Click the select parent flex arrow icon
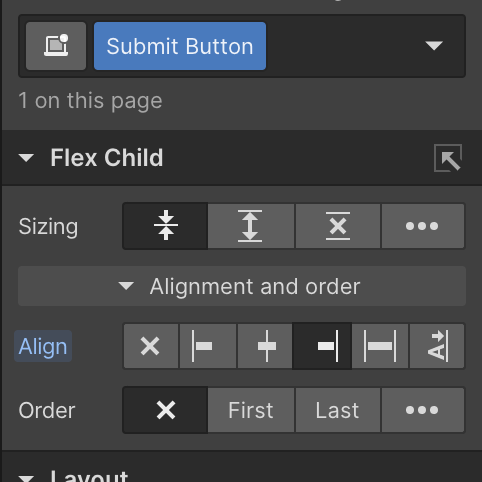Screen dimensions: 482x482 tap(448, 158)
